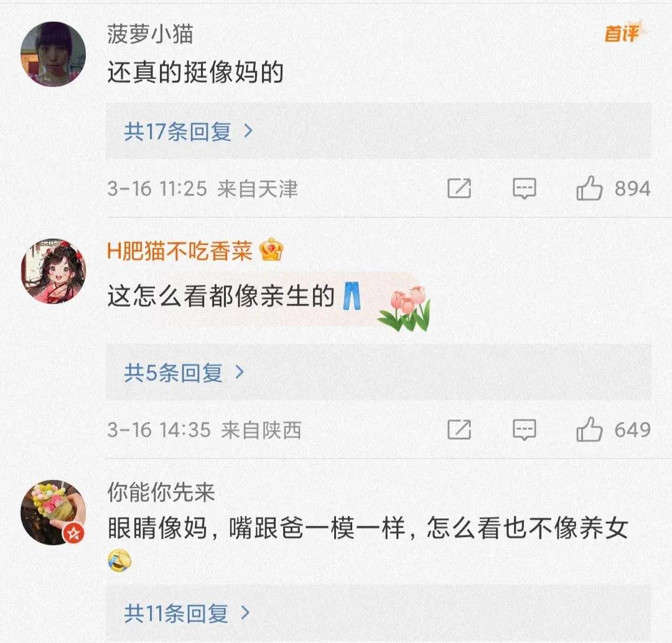
Task: Open 菠萝小猫's profile avatar
Action: [53, 54]
